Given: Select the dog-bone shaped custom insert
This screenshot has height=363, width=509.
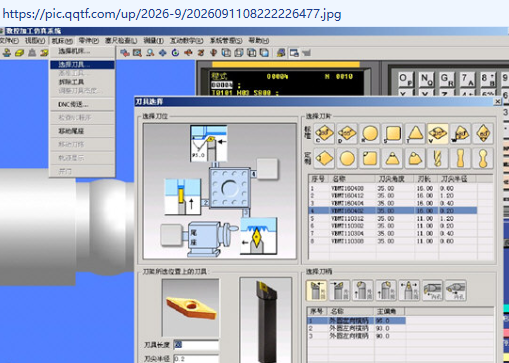Looking at the screenshot, I should pyautogui.click(x=461, y=158).
